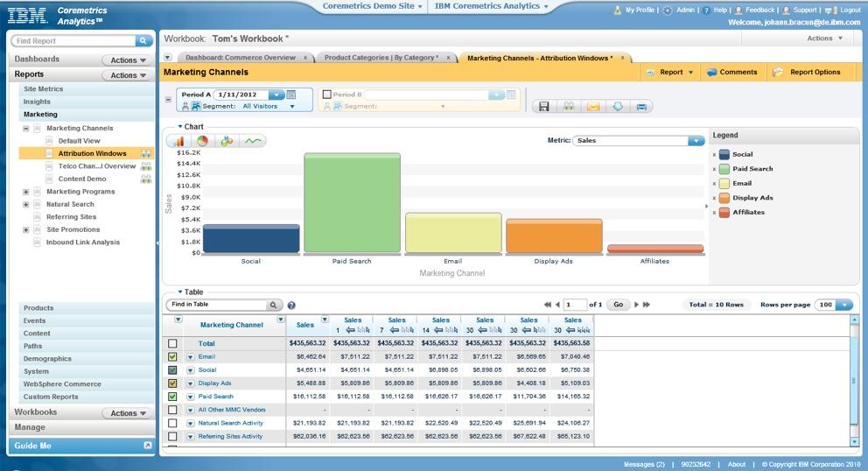Click the binoculars icon in report toolbar
Image resolution: width=868 pixels, height=471 pixels.
click(x=569, y=107)
